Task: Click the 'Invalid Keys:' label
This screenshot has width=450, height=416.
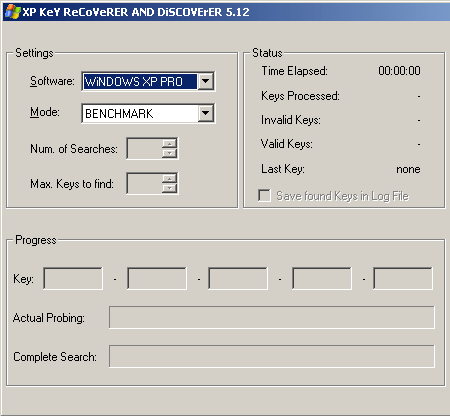Action: pyautogui.click(x=291, y=120)
